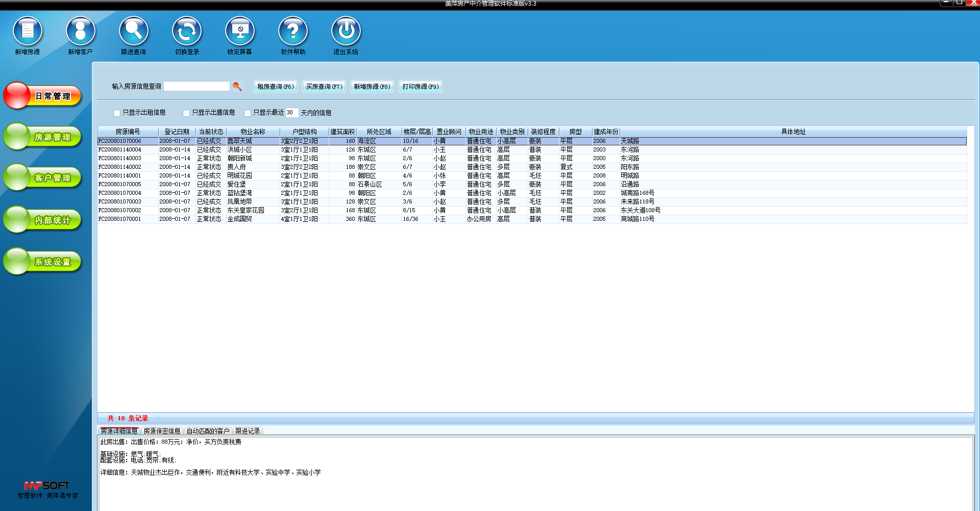Click the 租房查询(F6) button

tap(276, 87)
